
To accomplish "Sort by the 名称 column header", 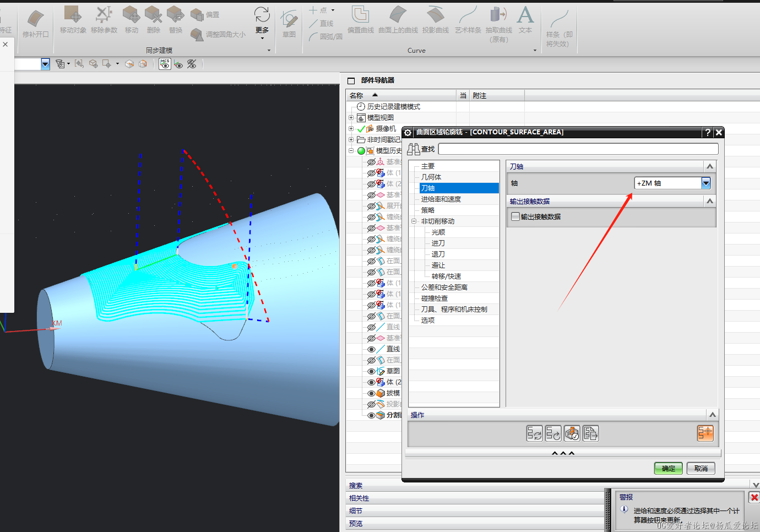I will [x=401, y=95].
